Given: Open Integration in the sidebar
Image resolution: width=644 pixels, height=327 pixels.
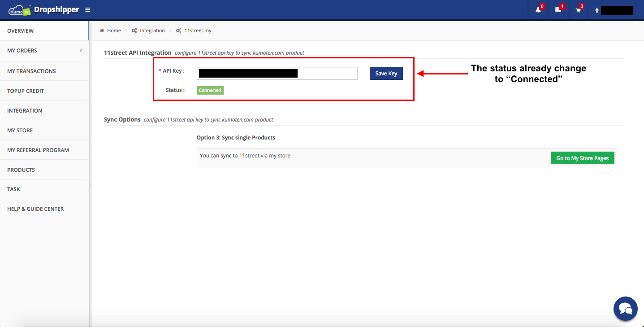Looking at the screenshot, I should coord(44,110).
